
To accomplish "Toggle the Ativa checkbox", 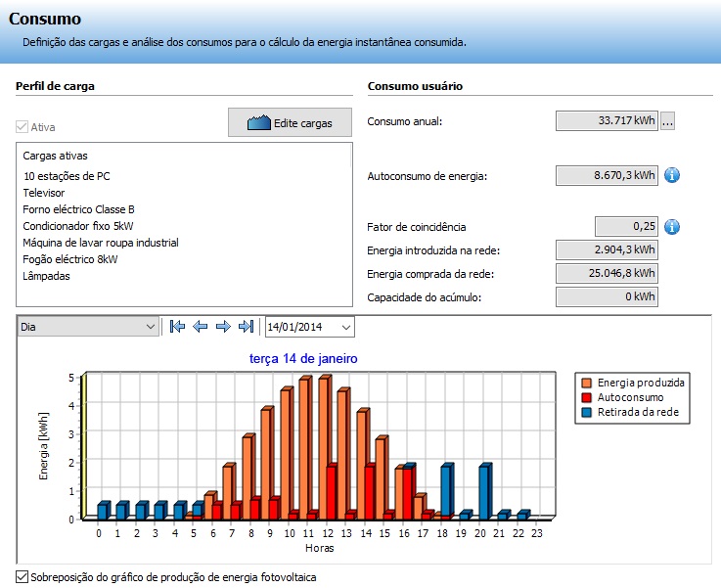I will pyautogui.click(x=22, y=127).
